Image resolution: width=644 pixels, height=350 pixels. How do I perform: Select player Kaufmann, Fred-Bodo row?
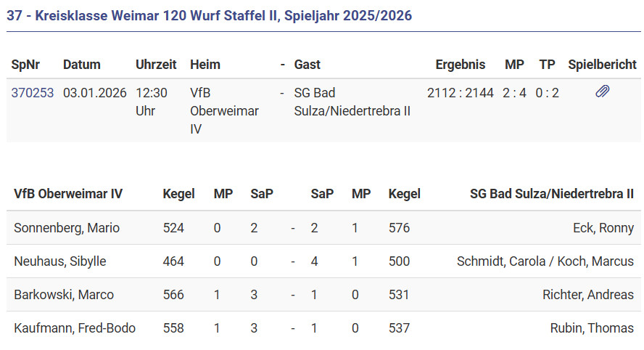[x=75, y=328]
